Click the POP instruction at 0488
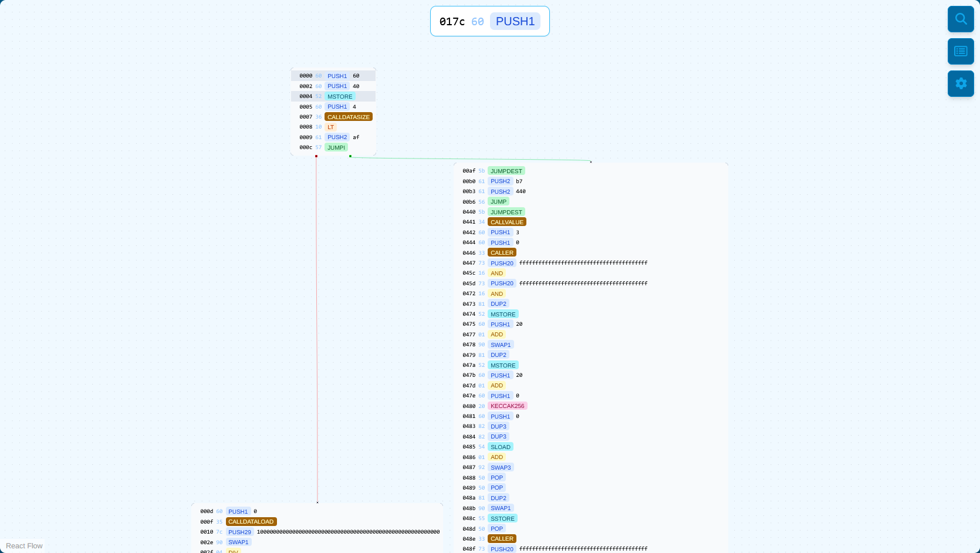This screenshot has height=553, width=980. click(x=497, y=477)
